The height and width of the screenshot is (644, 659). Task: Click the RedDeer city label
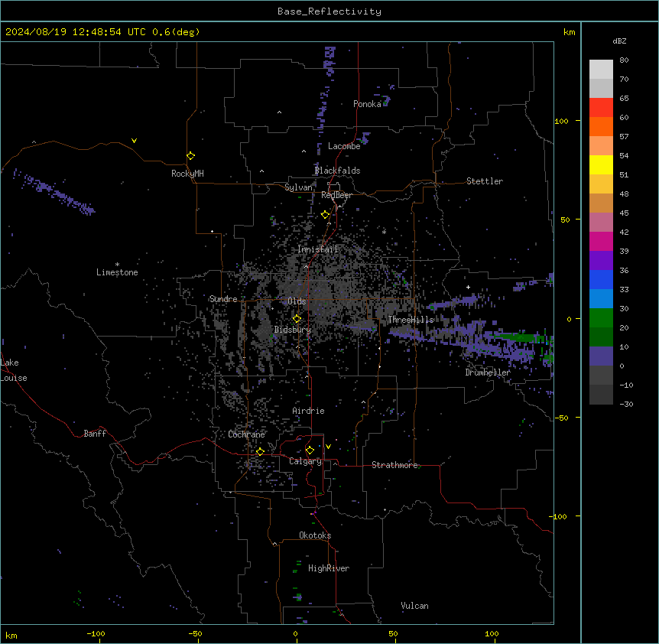coord(336,195)
